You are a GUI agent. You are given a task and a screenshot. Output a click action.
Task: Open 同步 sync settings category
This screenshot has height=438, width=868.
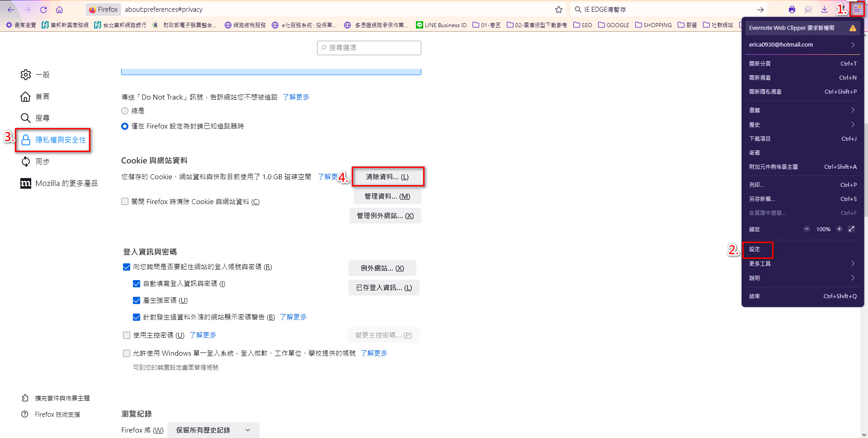(35, 162)
